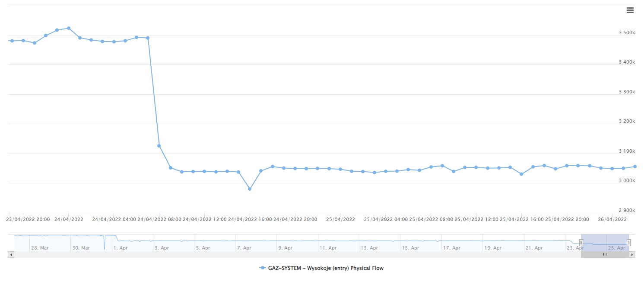Click the '3 200k' y-axis label
The image size is (644, 282).
(x=627, y=122)
